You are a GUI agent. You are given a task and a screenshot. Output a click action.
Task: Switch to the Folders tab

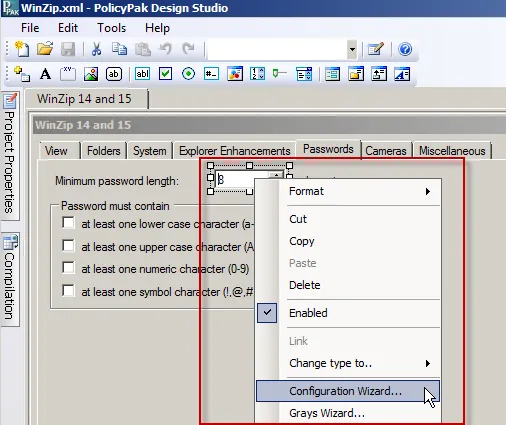(x=104, y=151)
